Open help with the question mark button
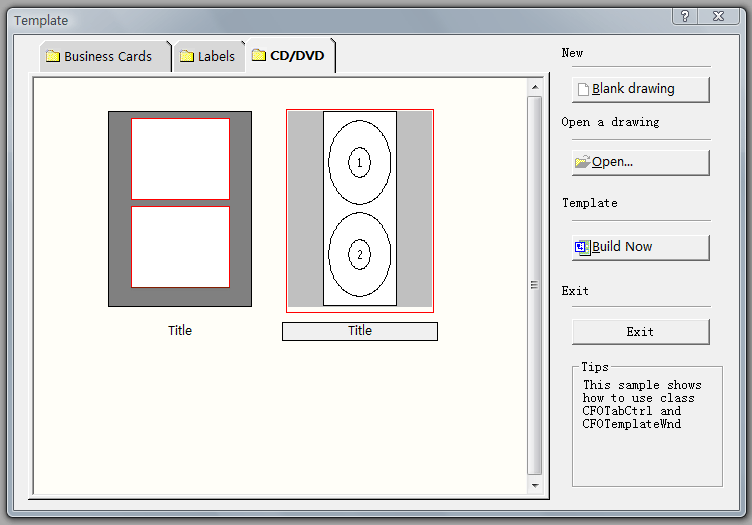The height and width of the screenshot is (525, 752). 685,16
